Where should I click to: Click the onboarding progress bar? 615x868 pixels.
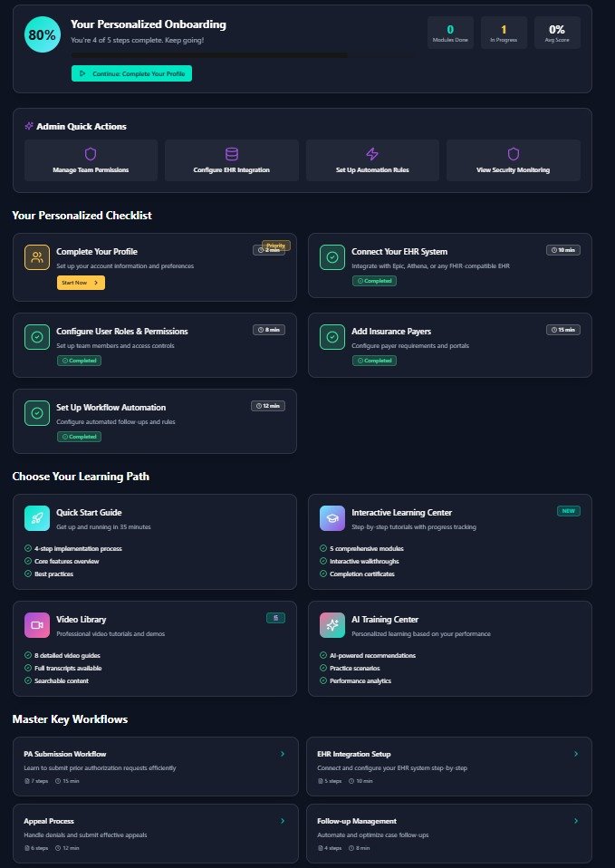click(208, 55)
